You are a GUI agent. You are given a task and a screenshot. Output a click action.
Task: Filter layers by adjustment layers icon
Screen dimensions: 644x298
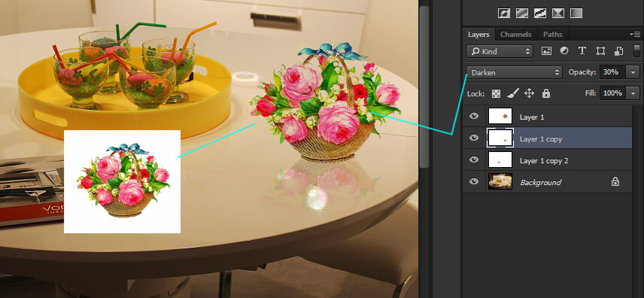pos(564,51)
